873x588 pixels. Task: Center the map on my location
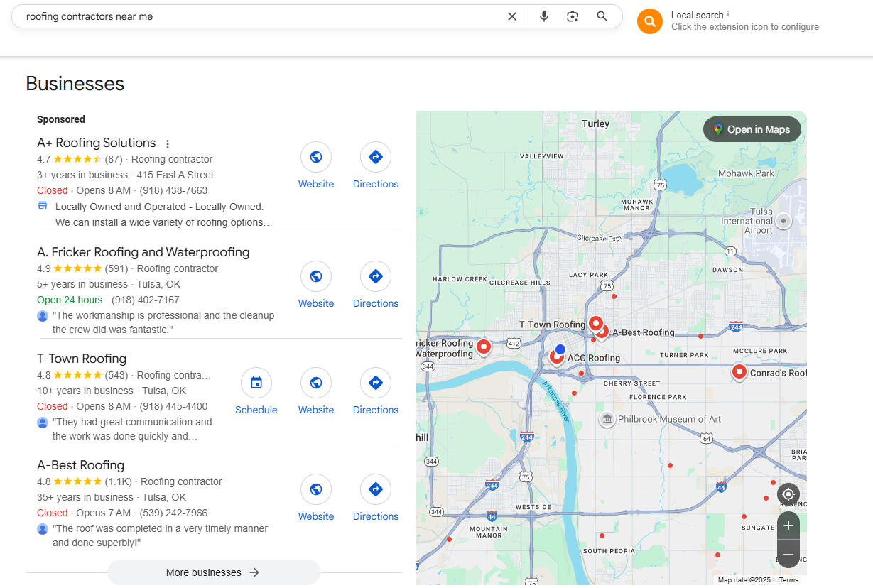coord(788,494)
